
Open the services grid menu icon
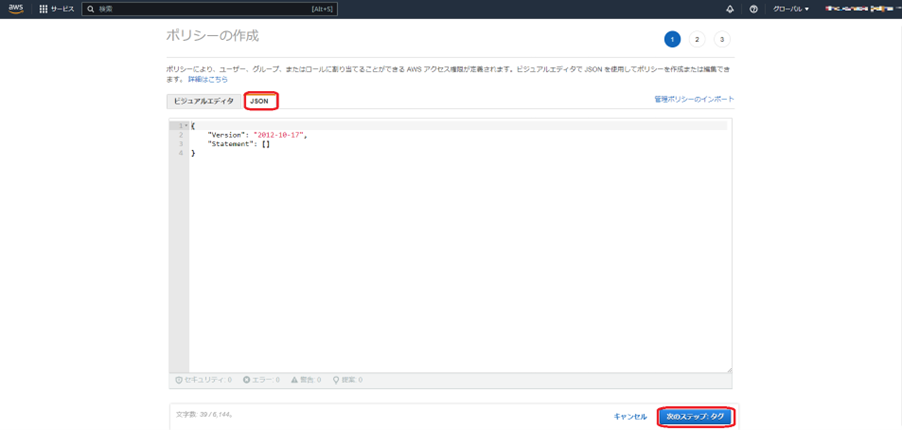pyautogui.click(x=43, y=9)
